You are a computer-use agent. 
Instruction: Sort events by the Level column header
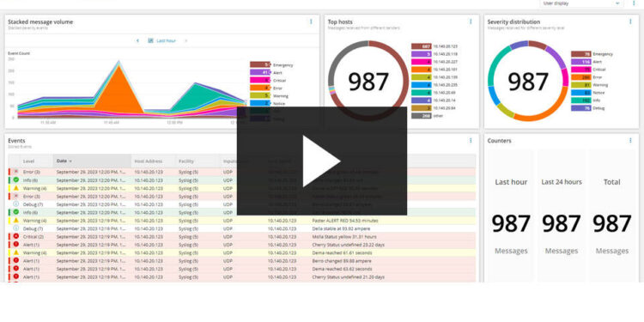coord(28,161)
